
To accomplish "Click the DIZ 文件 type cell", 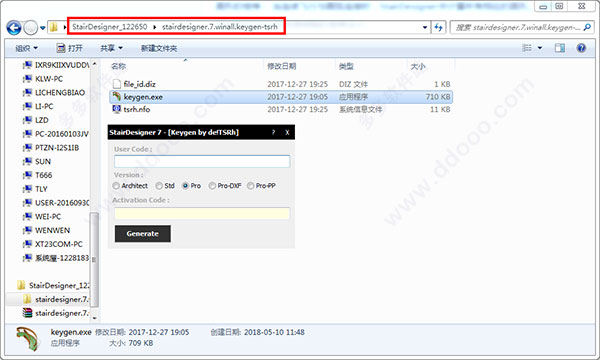I will point(353,84).
